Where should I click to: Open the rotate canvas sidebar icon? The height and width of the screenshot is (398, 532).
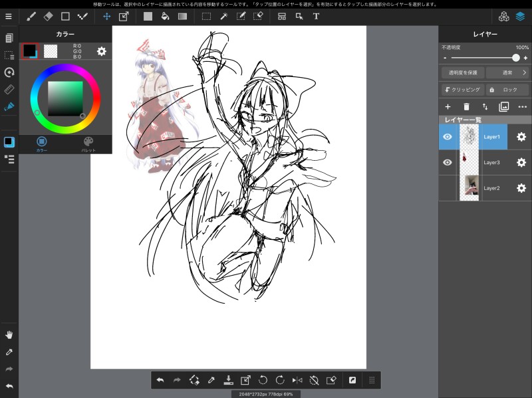click(x=9, y=72)
